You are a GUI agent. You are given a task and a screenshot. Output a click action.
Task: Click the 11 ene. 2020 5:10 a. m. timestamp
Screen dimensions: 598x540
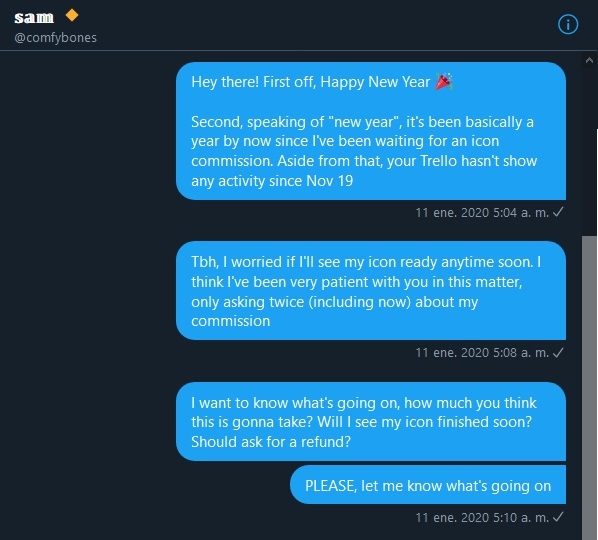(x=482, y=518)
